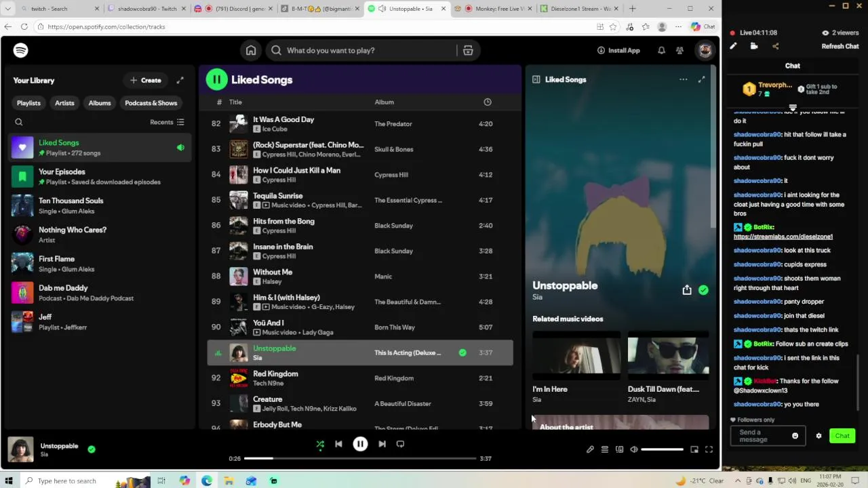The image size is (868, 488).
Task: Open the Jeff playlist
Action: [x=100, y=322]
